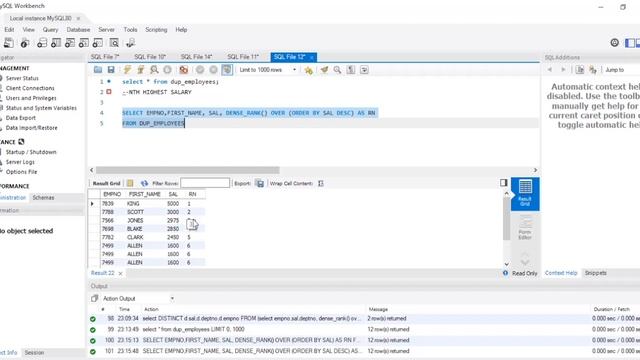Toggle the auto-commit mode button
640x360 pixels.
227,70
